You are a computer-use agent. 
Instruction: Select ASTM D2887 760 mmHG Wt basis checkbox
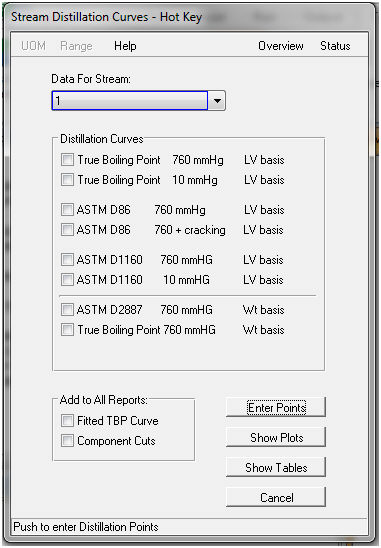(67, 310)
